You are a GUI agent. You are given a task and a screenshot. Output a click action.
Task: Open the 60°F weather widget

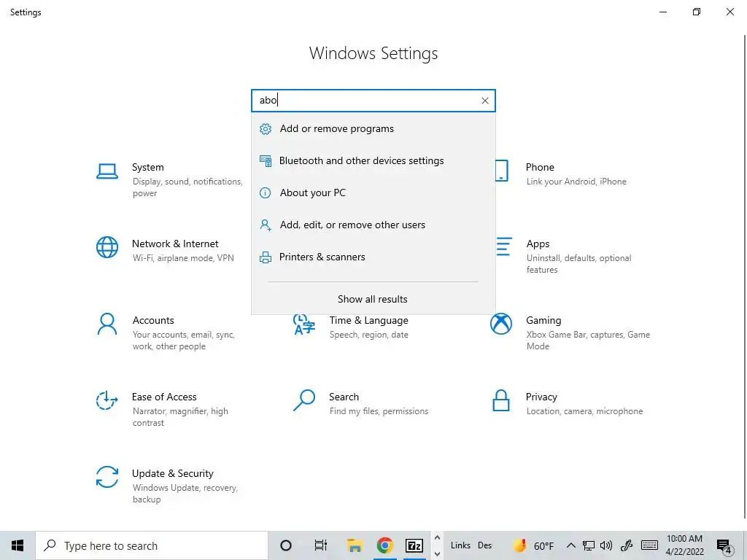coord(533,545)
